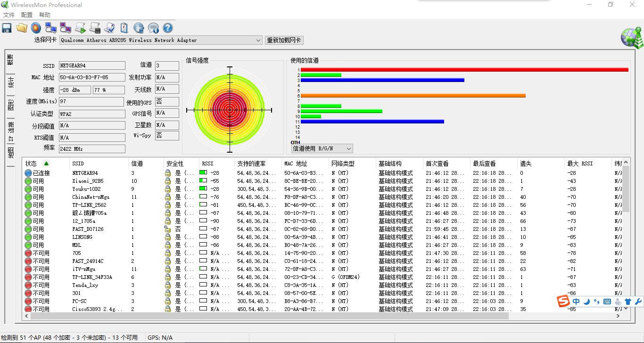644x343 pixels.
Task: Open Sogou input wrench settings icon
Action: click(x=638, y=302)
